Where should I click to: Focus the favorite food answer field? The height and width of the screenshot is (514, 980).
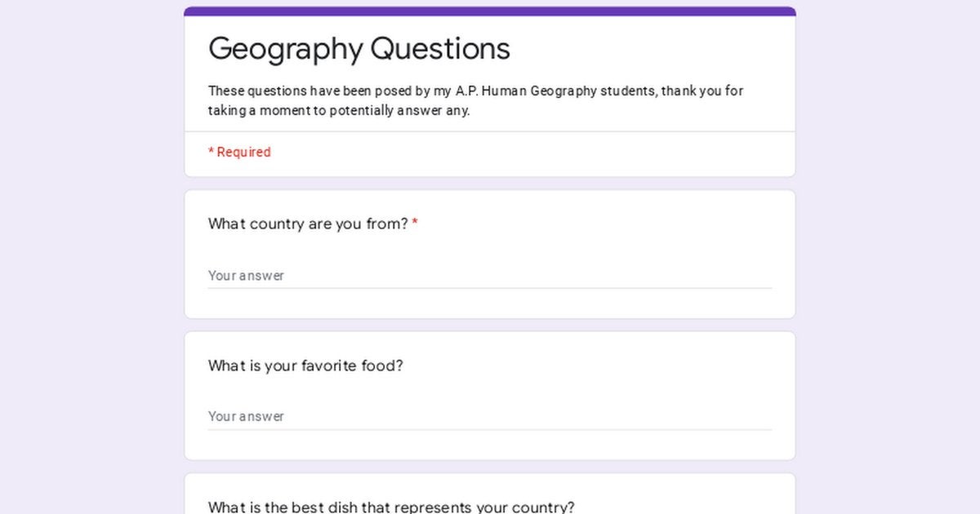coord(490,416)
